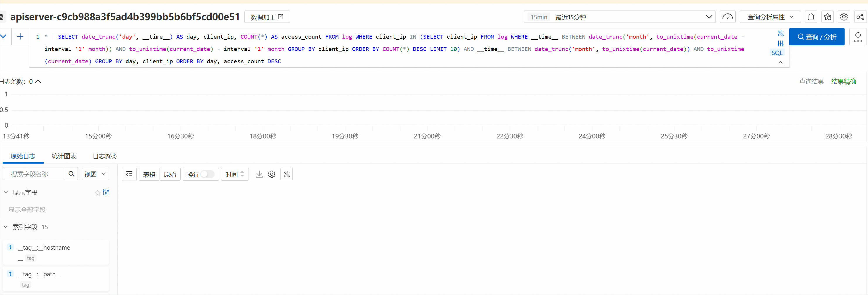Collapse the 显示字段 section
This screenshot has width=868, height=295.
pyautogui.click(x=6, y=192)
